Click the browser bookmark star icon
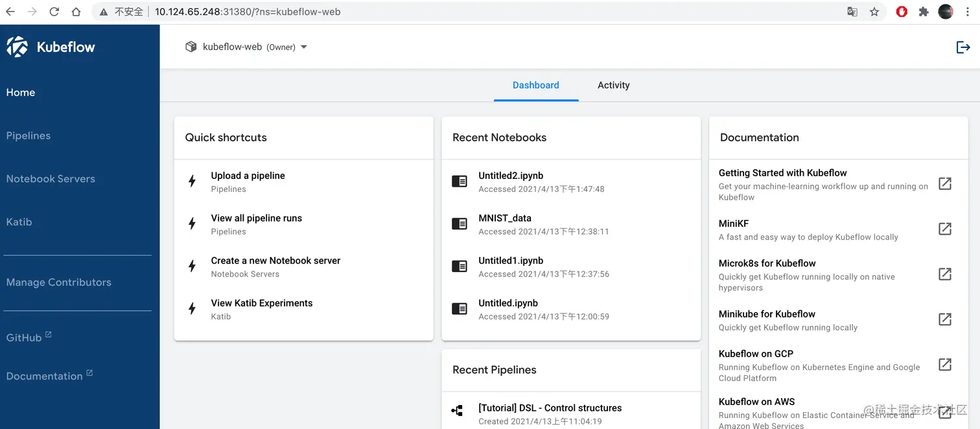980x429 pixels. (874, 12)
